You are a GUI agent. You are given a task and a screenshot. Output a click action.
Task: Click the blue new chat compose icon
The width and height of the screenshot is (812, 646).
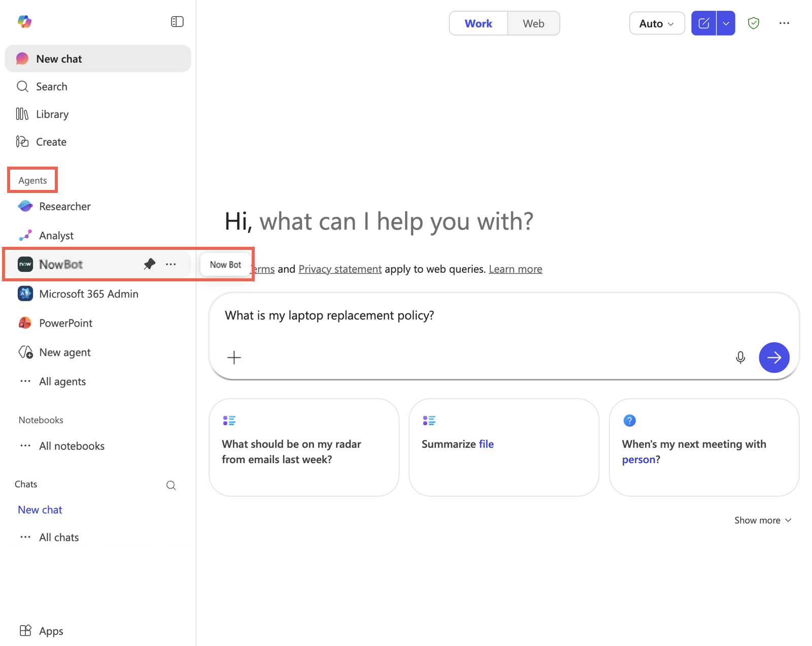coord(704,23)
